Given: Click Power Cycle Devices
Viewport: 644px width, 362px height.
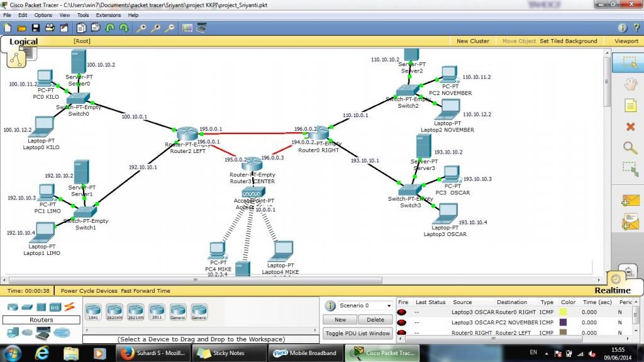Looking at the screenshot, I should (89, 291).
